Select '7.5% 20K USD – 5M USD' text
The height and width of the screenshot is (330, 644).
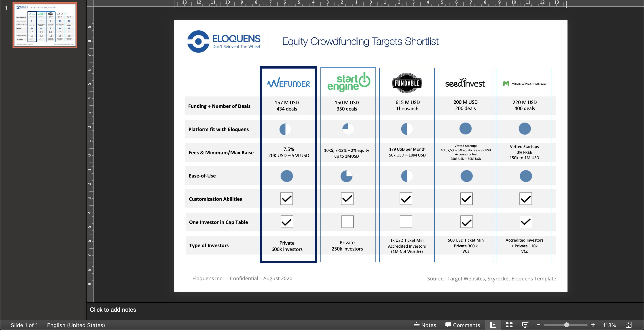288,152
